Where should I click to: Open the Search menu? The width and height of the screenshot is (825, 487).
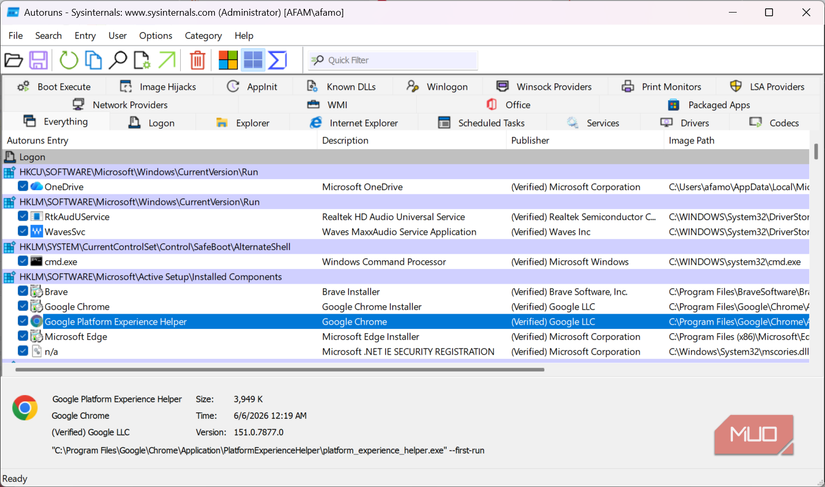click(48, 36)
